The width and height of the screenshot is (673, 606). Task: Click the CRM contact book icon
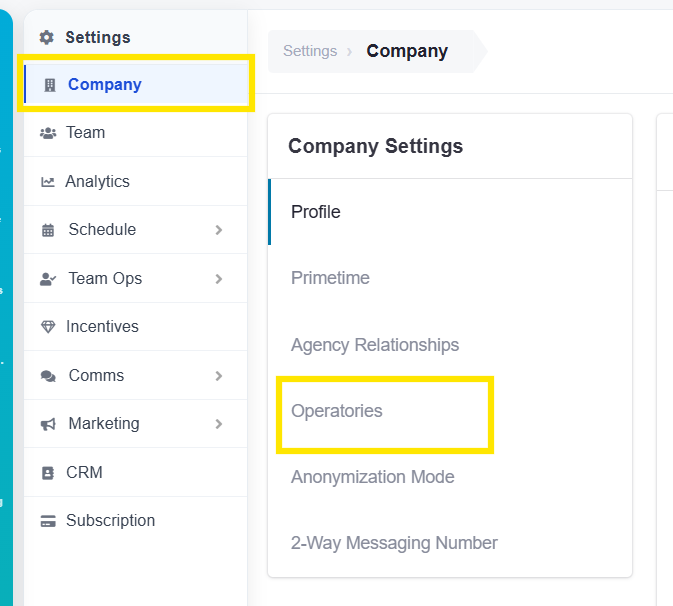pyautogui.click(x=48, y=473)
